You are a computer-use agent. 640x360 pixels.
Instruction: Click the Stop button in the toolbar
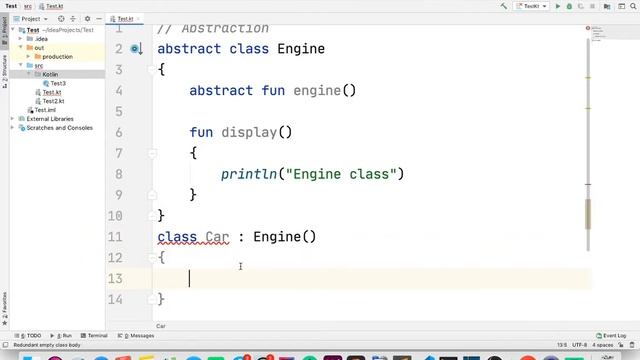(x=592, y=6)
